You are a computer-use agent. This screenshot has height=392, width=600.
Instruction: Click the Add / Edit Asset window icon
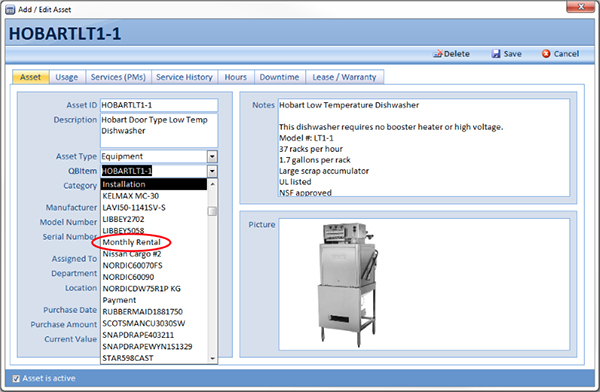point(10,10)
